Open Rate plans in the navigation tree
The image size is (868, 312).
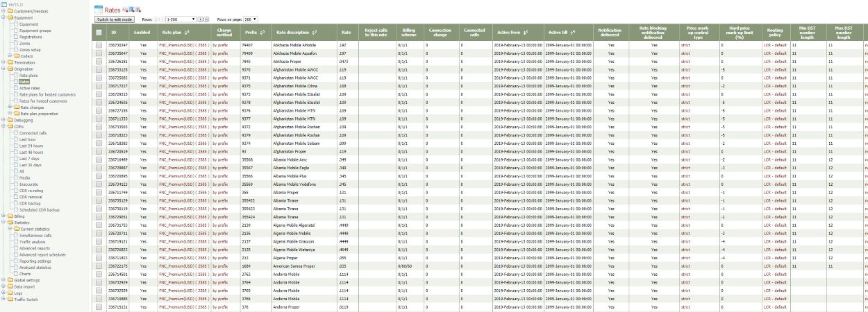click(x=28, y=76)
